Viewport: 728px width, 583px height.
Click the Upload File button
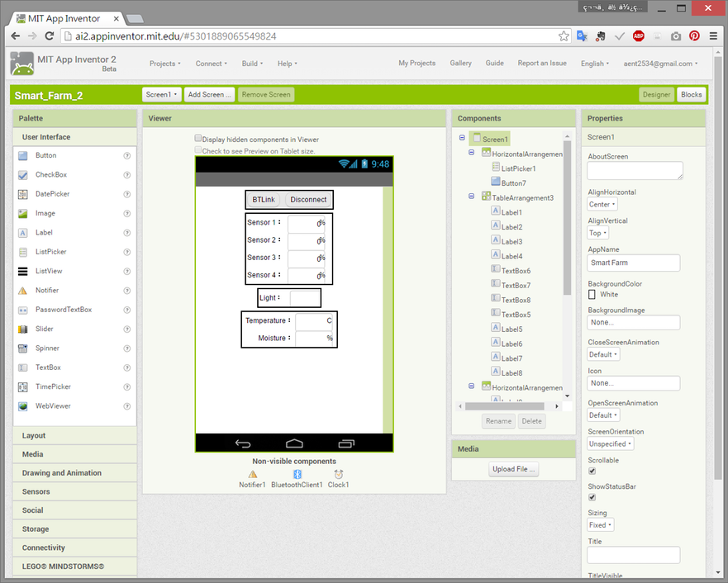coord(513,469)
